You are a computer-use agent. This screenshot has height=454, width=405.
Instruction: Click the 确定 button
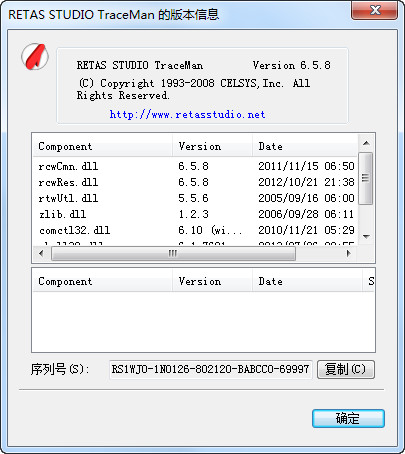(348, 418)
